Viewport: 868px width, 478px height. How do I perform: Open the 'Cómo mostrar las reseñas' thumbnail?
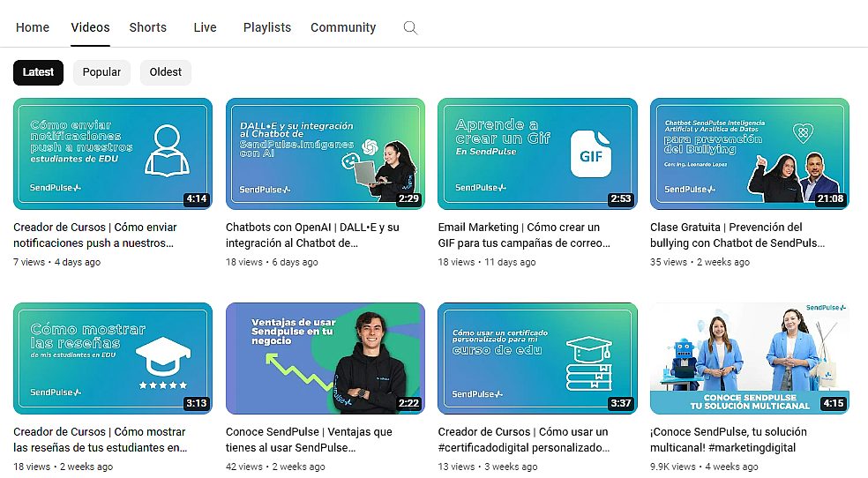pos(113,358)
